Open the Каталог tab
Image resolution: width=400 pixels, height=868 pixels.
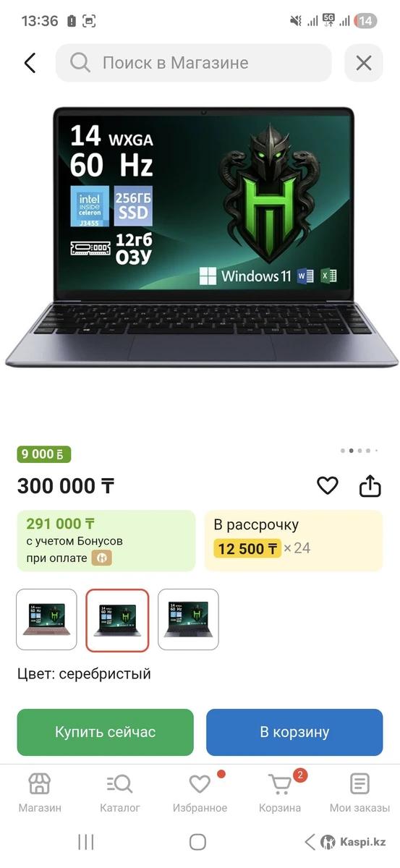(120, 793)
